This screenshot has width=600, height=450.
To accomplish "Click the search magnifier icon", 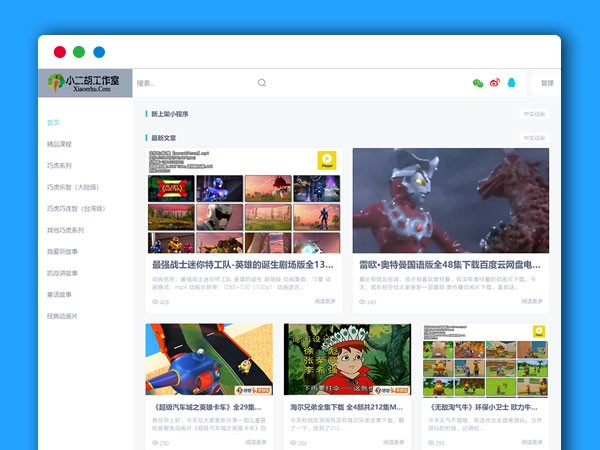I will click(262, 83).
